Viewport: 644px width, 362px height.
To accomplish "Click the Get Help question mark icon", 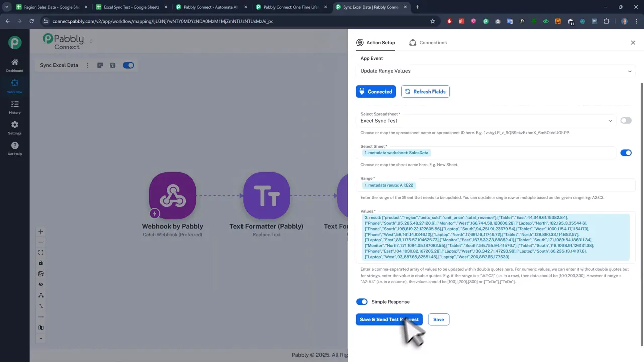I will (x=15, y=148).
